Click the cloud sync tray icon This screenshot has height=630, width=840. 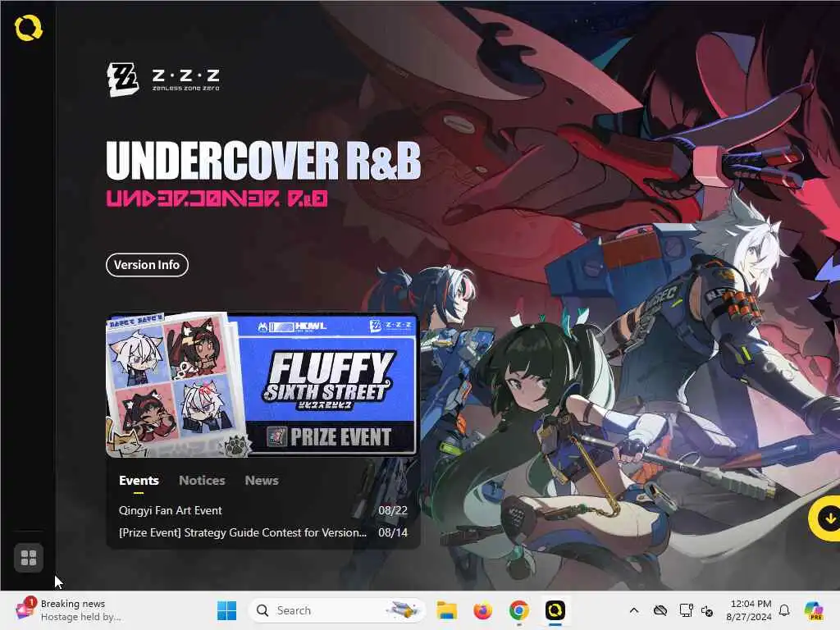pyautogui.click(x=660, y=610)
